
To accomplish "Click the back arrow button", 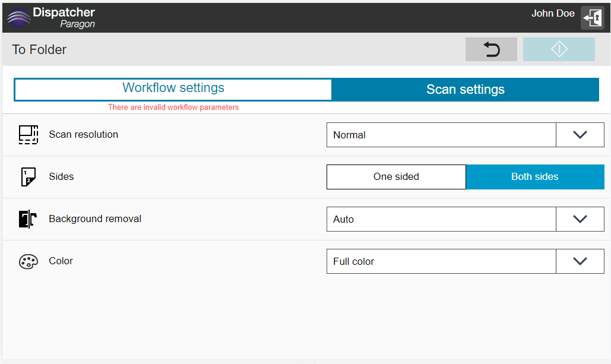I will pyautogui.click(x=491, y=49).
